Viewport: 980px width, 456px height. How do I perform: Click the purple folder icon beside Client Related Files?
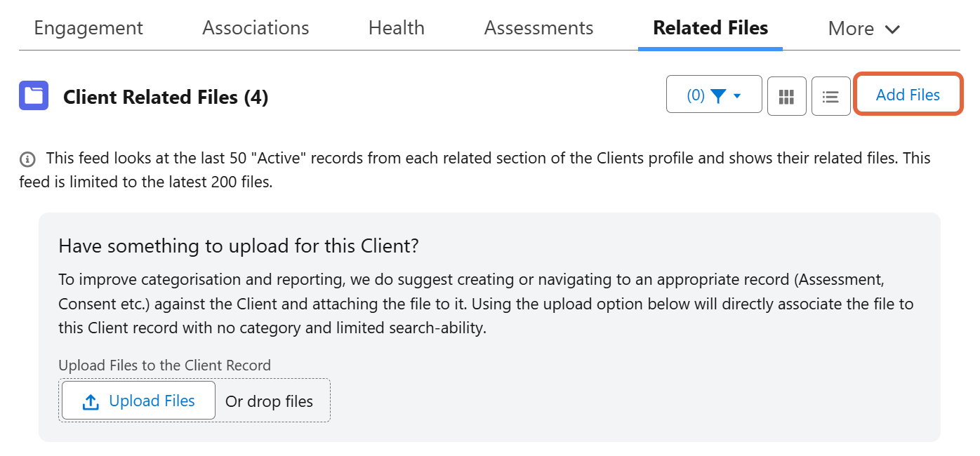click(x=34, y=95)
